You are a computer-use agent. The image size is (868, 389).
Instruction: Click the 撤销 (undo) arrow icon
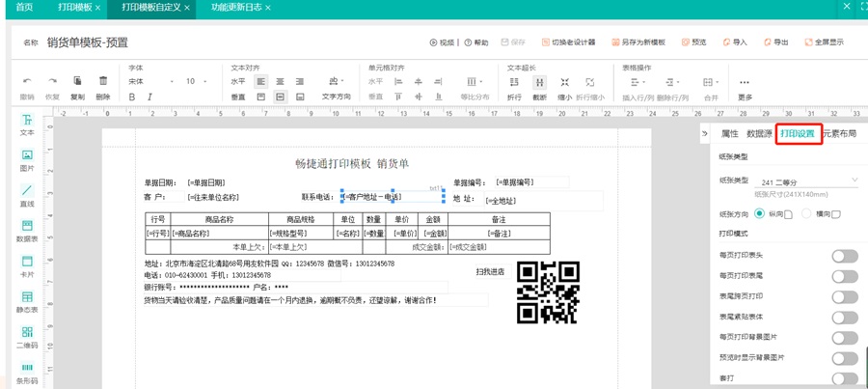27,82
